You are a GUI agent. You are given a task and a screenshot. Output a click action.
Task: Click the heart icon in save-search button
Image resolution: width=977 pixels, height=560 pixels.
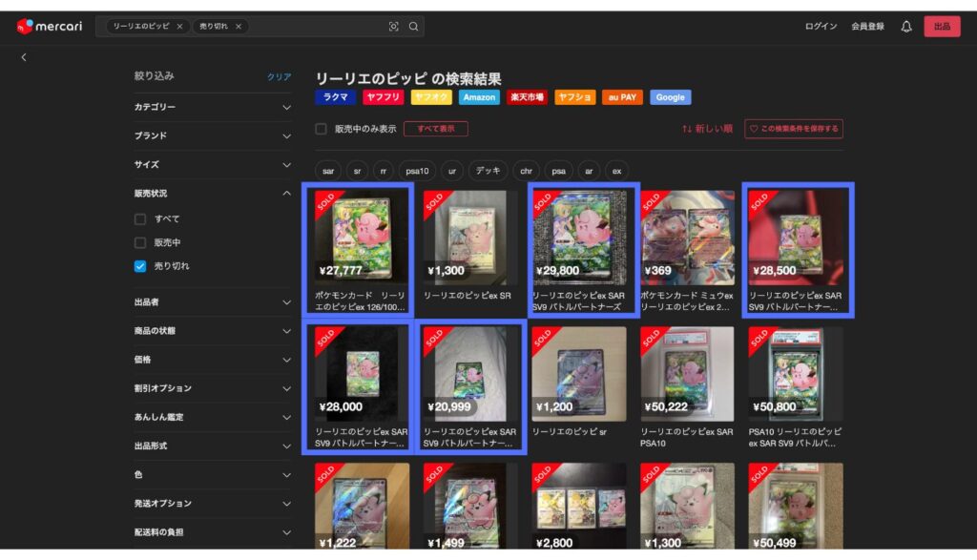click(x=754, y=129)
